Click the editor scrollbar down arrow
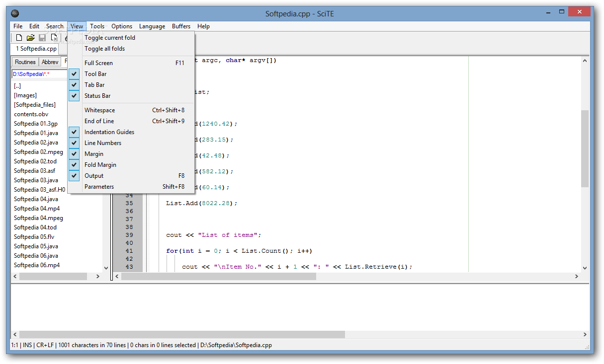The height and width of the screenshot is (364, 604). tap(585, 268)
